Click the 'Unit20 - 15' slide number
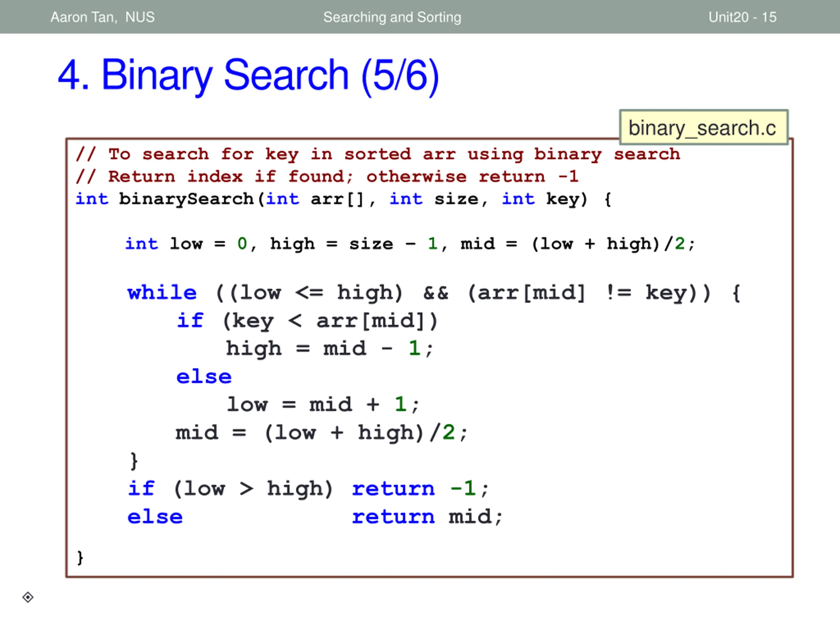The width and height of the screenshot is (840, 630). click(743, 17)
